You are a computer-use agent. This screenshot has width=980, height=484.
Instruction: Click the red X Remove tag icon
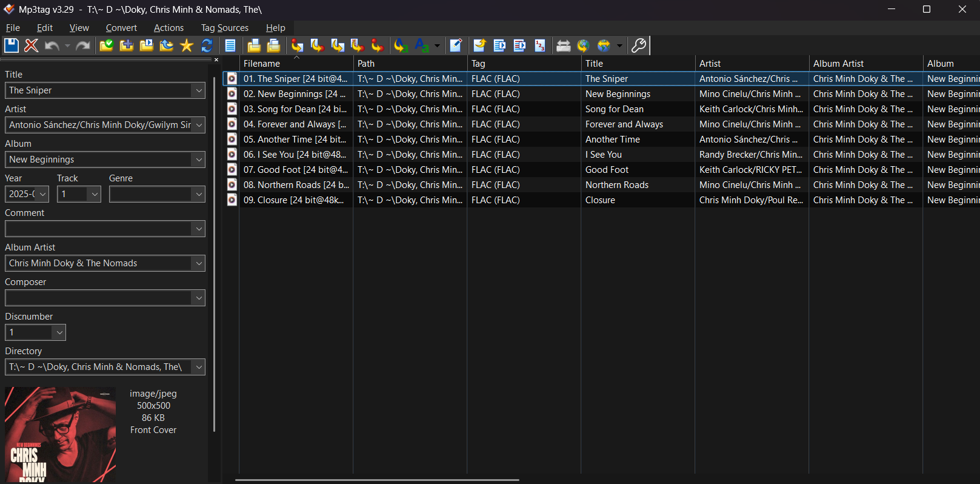(x=32, y=45)
